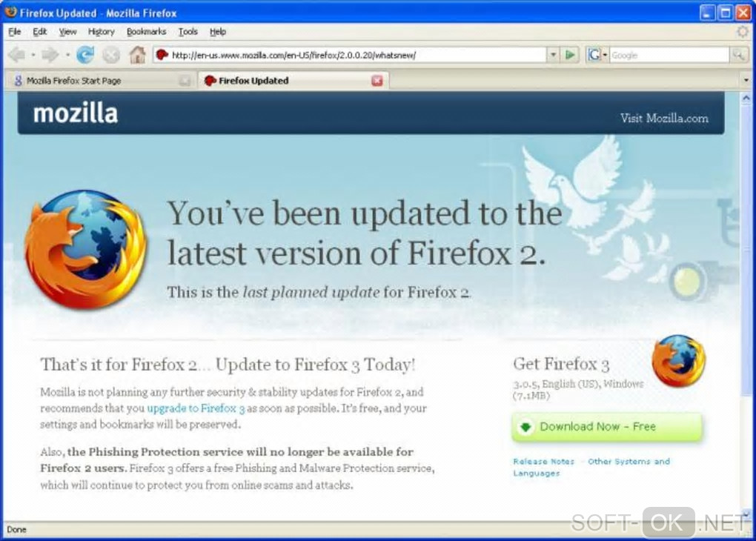Click the mozilla wordmark logo
Viewport: 756px width, 541px height.
point(75,114)
